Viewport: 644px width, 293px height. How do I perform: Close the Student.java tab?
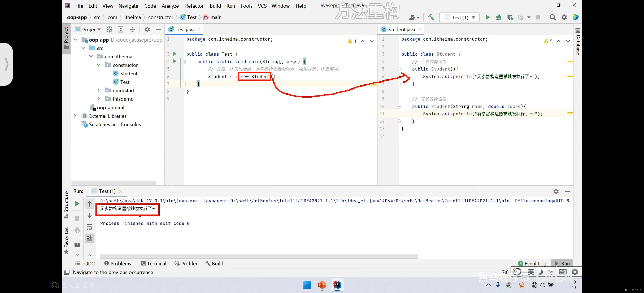pos(420,30)
